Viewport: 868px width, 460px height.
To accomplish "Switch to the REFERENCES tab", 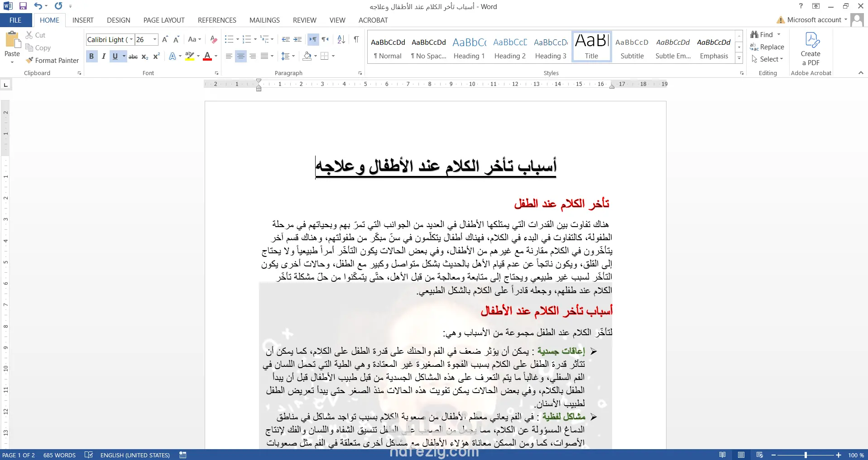I will tap(217, 20).
